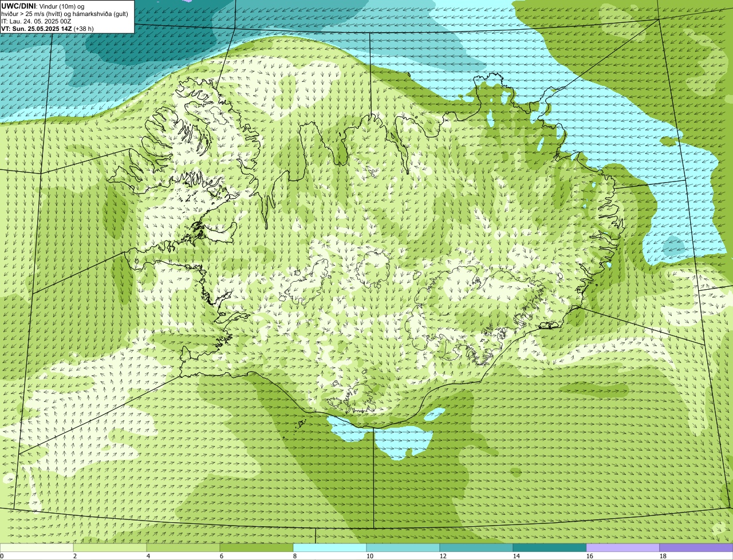Click scale label '16' on color bar

pos(590,556)
